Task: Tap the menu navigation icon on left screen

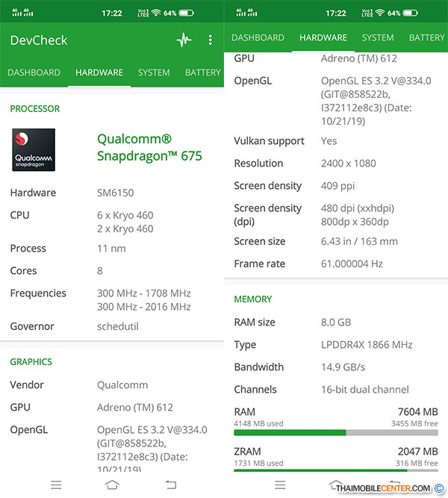Action: 56,485
